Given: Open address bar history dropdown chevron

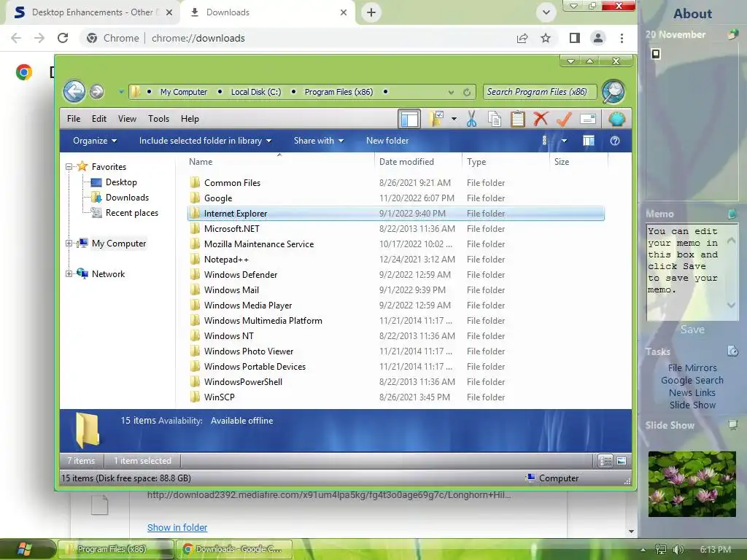Looking at the screenshot, I should 451,92.
